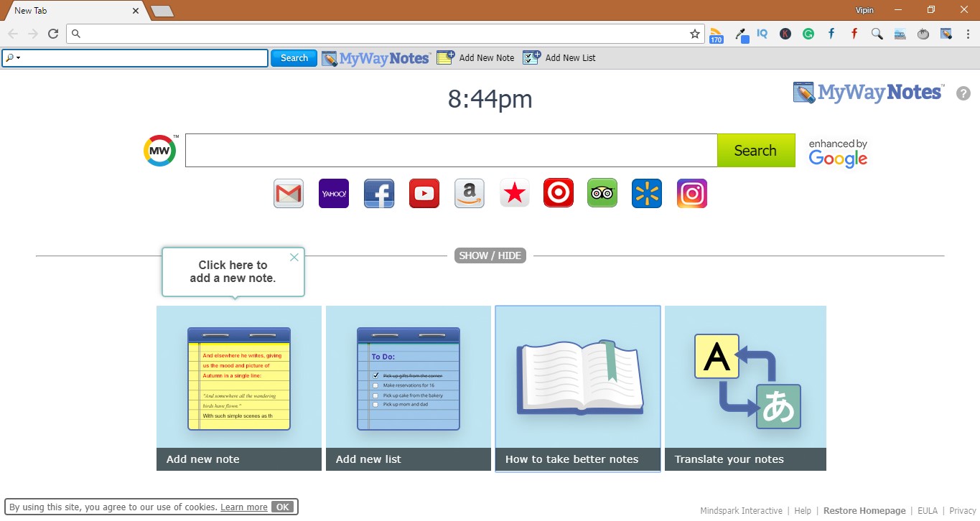Open the Instagram quick link
The height and width of the screenshot is (521, 980).
pos(691,193)
